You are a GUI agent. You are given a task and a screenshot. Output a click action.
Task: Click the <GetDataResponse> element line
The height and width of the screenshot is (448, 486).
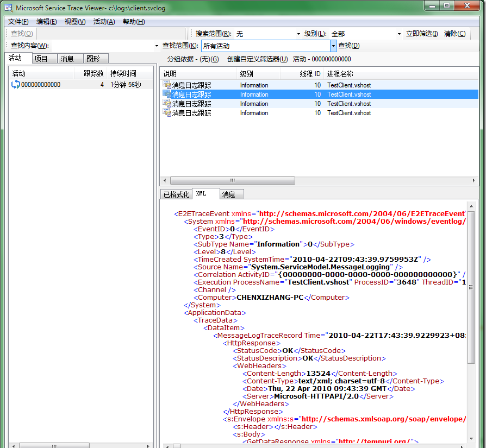(331, 441)
